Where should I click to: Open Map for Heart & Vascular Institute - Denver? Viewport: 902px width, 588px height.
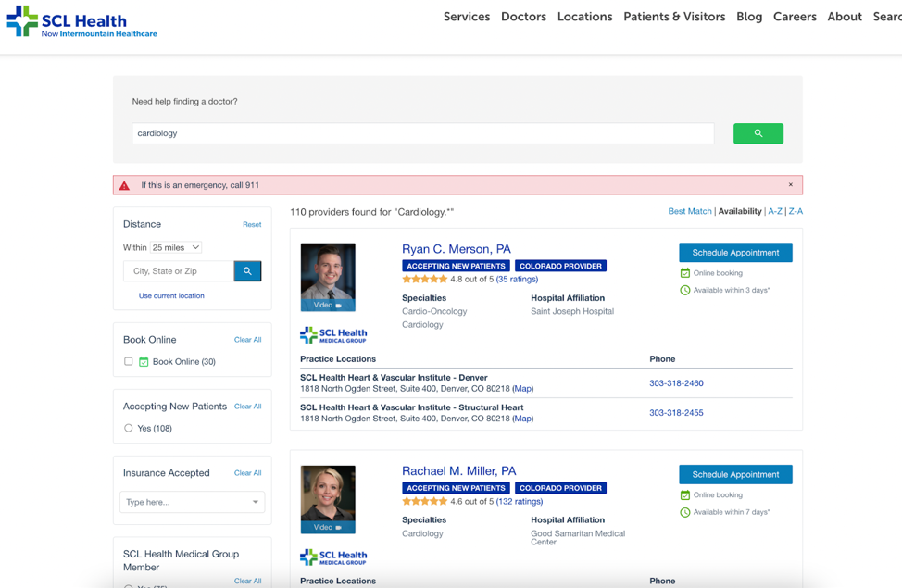click(523, 388)
